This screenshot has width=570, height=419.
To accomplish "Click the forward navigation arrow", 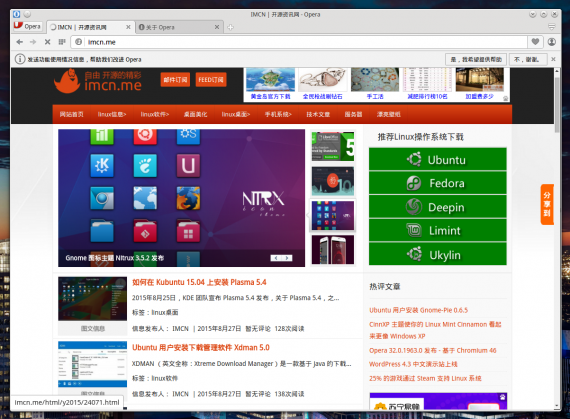I will pos(33,42).
